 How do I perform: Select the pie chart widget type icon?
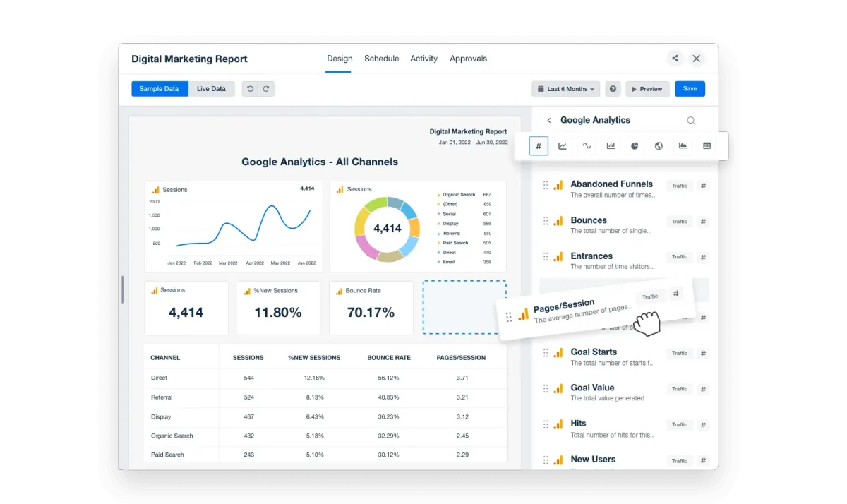[635, 146]
